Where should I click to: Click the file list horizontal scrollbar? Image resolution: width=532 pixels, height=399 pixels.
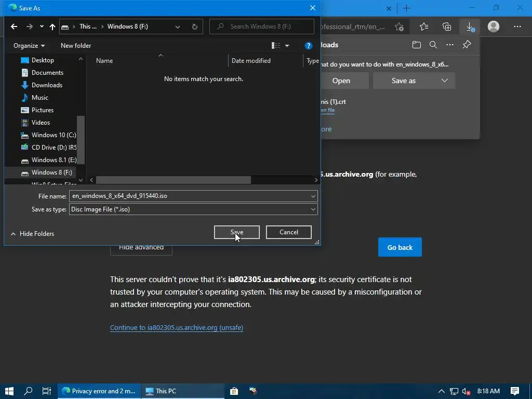pyautogui.click(x=174, y=180)
